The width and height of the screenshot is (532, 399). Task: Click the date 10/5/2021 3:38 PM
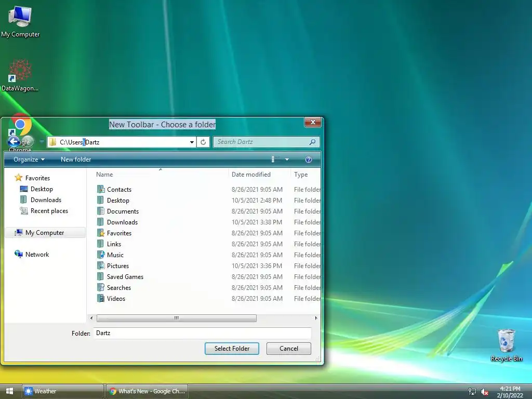coord(257,222)
